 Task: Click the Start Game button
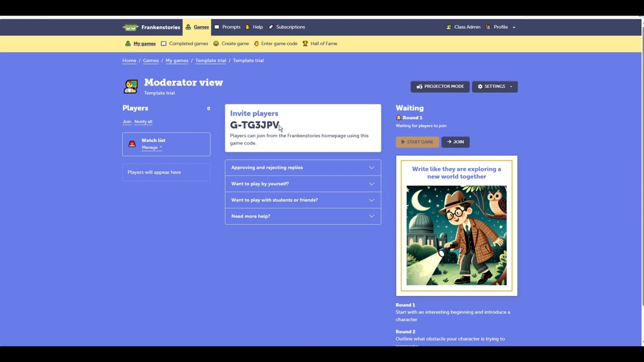417,142
